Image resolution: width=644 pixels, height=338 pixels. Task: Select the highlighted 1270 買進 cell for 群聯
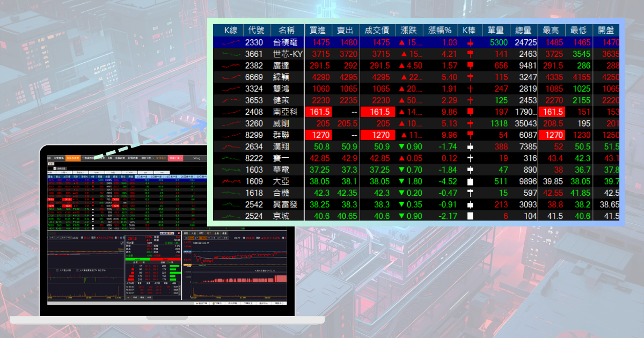[318, 135]
